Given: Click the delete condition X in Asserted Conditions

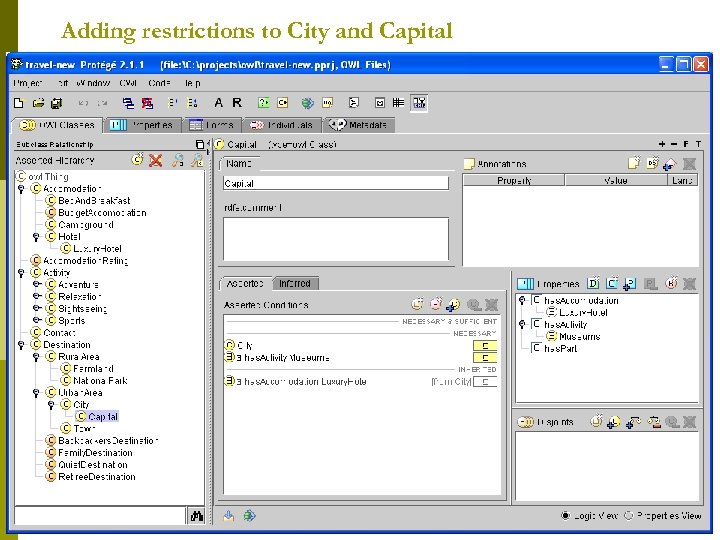Looking at the screenshot, I should [492, 304].
